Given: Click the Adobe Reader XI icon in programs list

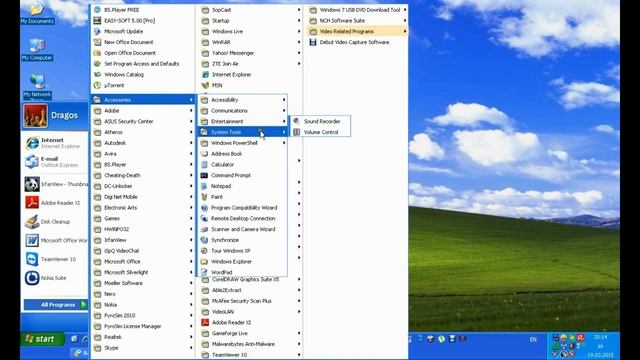Looking at the screenshot, I should pos(205,322).
